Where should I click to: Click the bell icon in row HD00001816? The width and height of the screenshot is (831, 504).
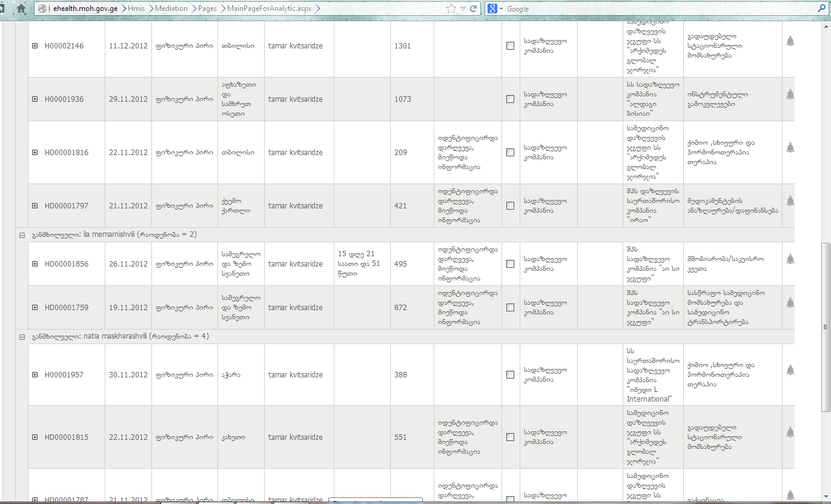coord(790,148)
